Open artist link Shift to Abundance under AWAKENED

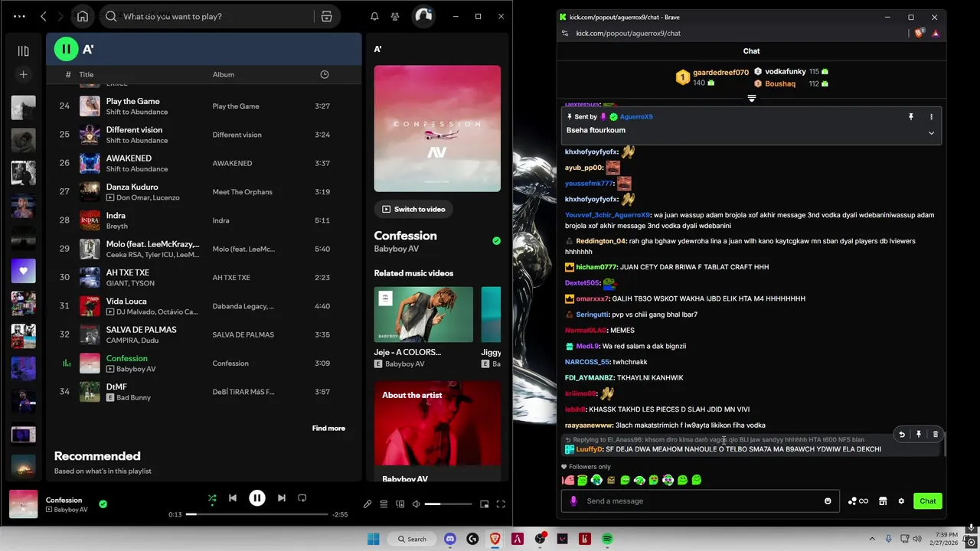click(137, 168)
